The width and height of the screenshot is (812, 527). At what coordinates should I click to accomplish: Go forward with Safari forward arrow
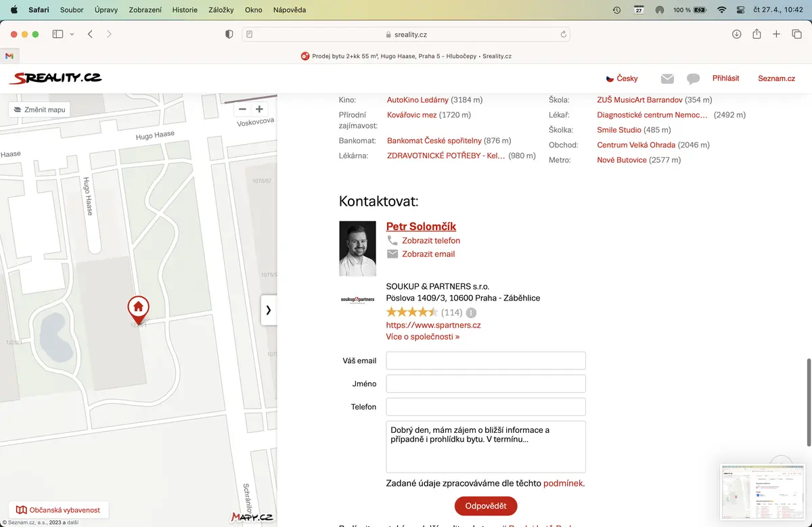pos(109,34)
